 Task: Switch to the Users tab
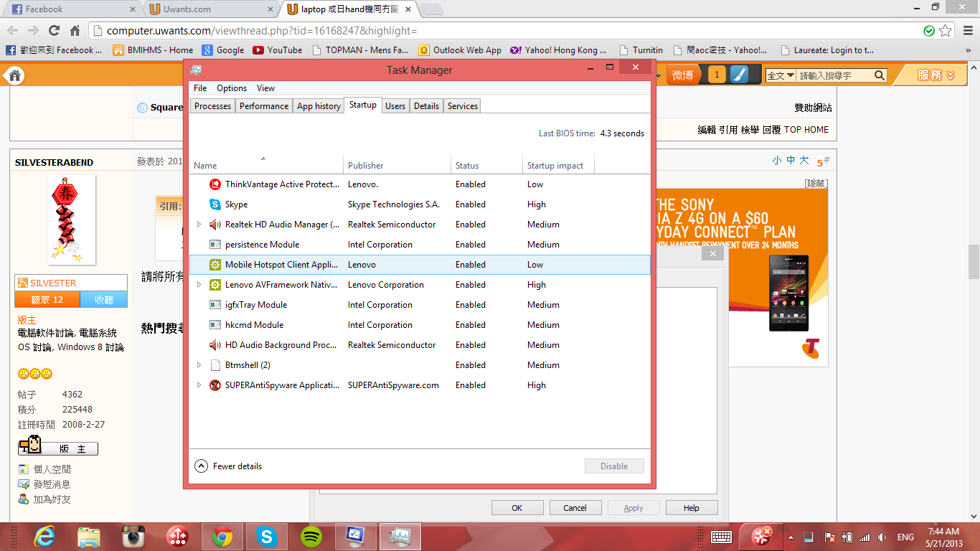coord(395,106)
